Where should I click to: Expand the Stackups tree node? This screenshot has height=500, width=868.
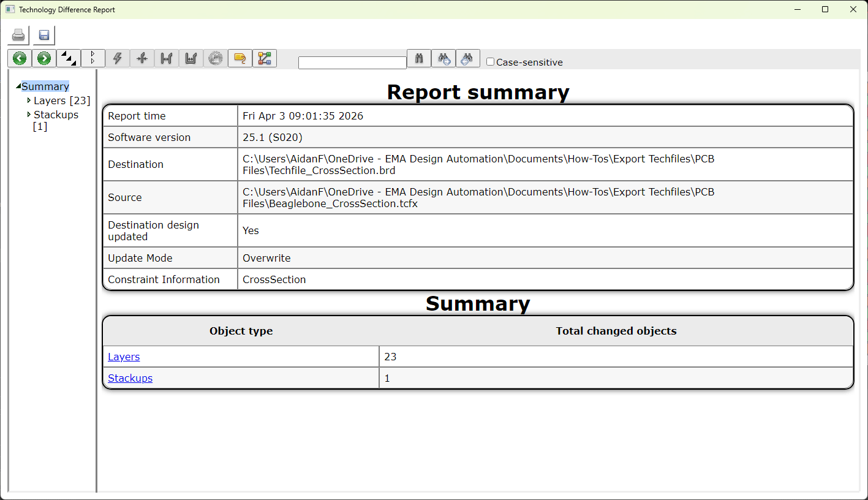[29, 115]
